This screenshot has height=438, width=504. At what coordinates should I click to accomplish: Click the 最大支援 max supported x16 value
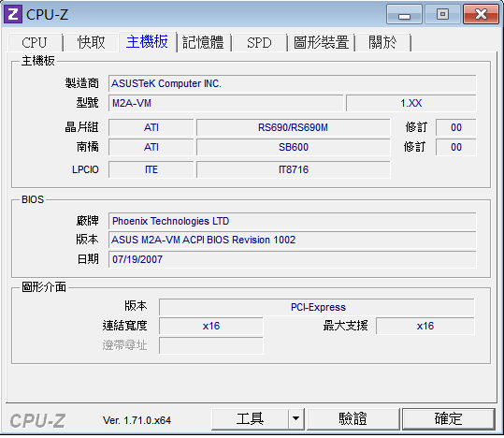coord(425,326)
